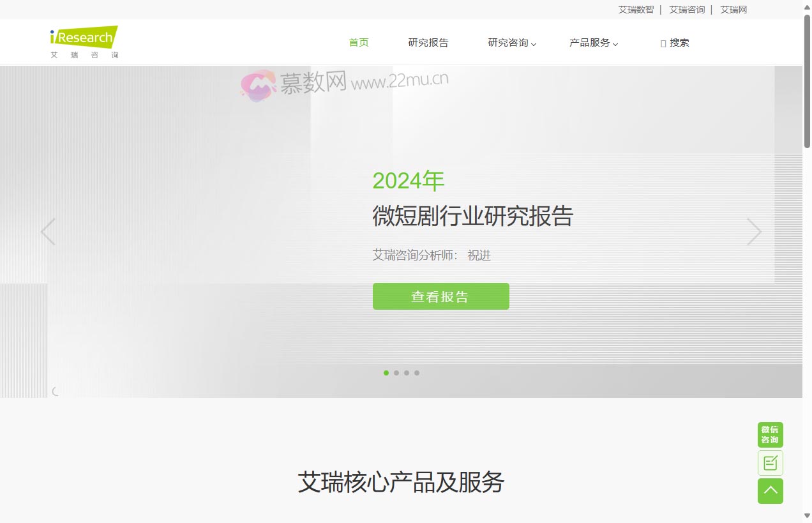Advance carousel using the right arrow
Image resolution: width=812 pixels, height=523 pixels.
(x=754, y=232)
